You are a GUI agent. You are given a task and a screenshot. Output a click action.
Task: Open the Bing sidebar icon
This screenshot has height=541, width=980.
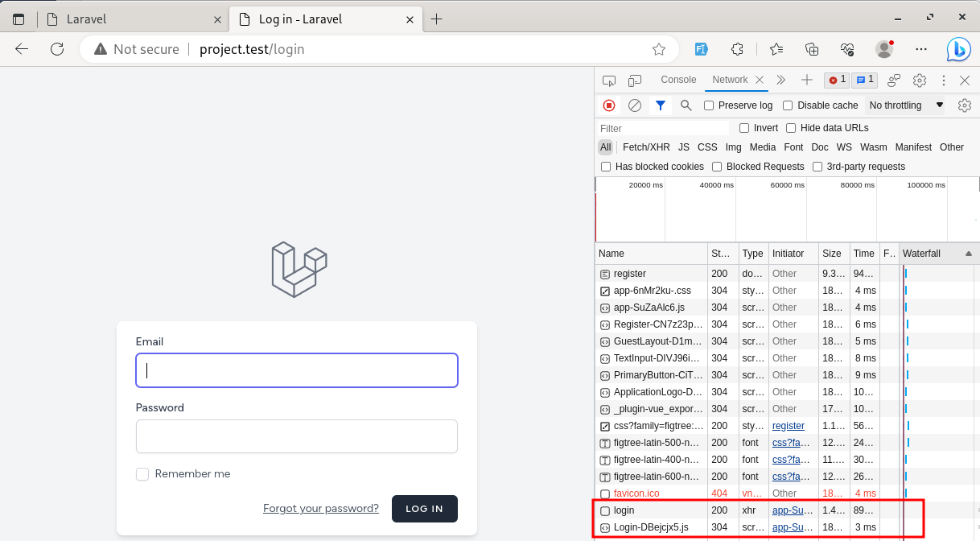point(958,49)
